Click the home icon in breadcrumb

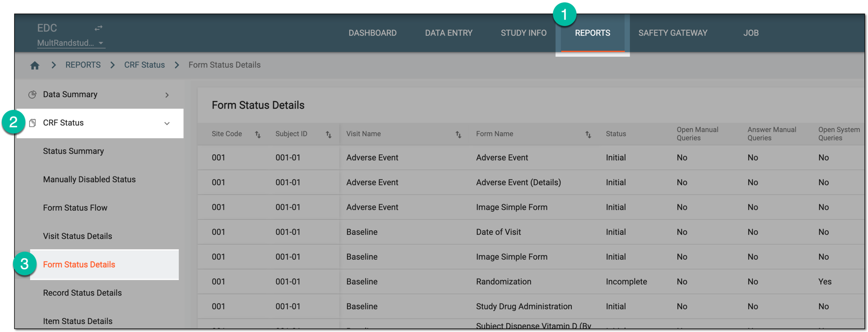pos(35,65)
